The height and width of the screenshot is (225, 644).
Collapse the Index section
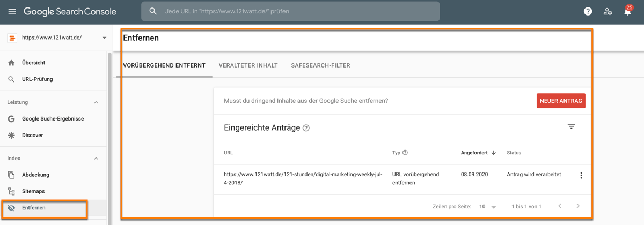tap(96, 159)
